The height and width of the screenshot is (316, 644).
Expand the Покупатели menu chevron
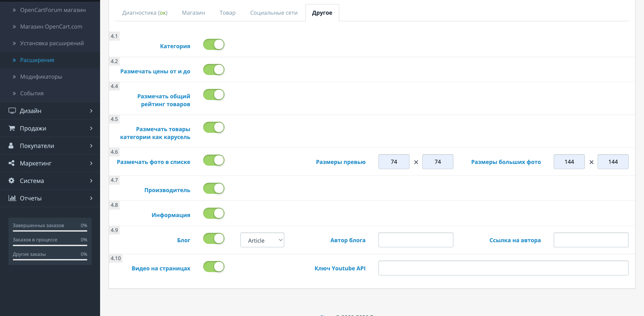pyautogui.click(x=91, y=146)
